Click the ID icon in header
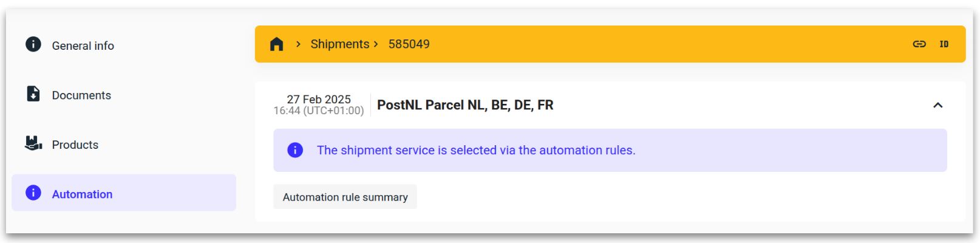Viewport: 980px width, 243px height. 944,44
